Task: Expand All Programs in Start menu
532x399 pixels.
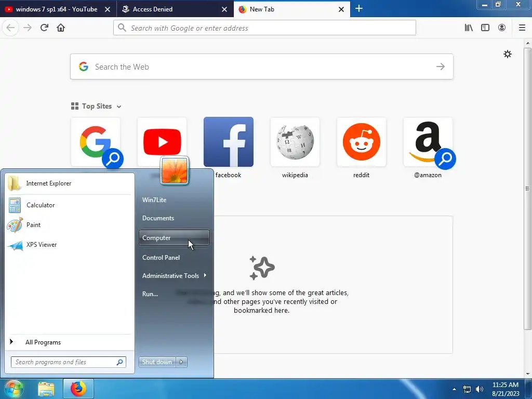Action: point(69,342)
